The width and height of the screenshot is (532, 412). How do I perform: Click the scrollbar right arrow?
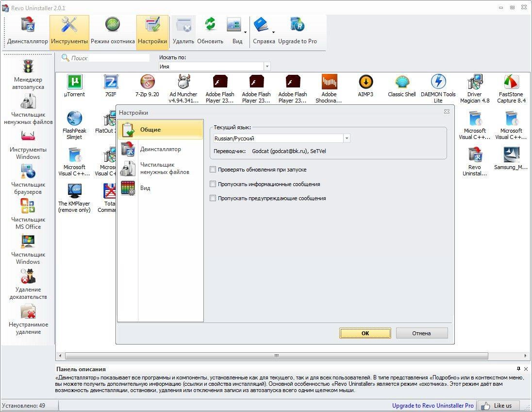(x=525, y=356)
